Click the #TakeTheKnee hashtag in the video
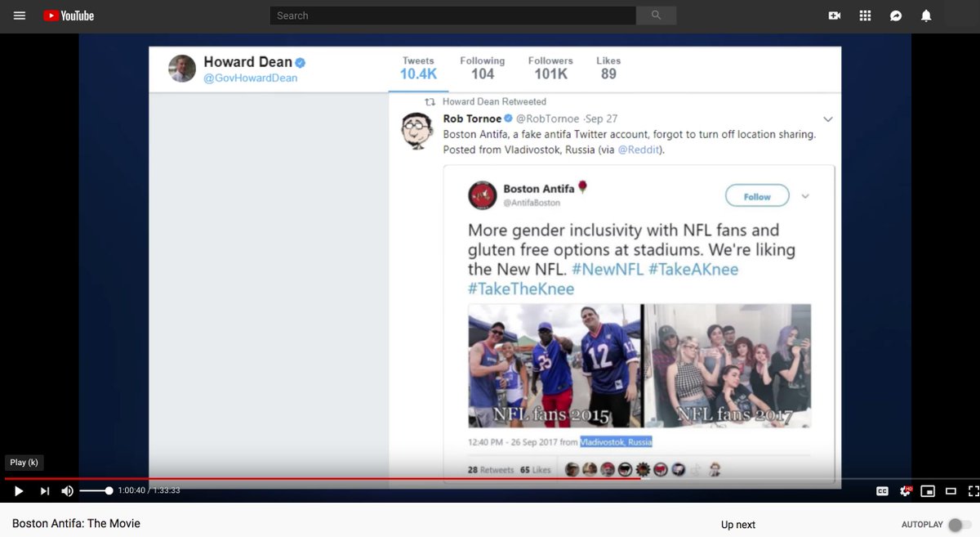The width and height of the screenshot is (980, 537). (521, 289)
